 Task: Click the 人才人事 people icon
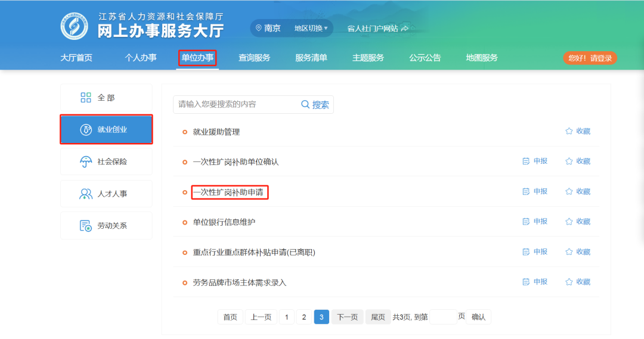[x=86, y=194]
